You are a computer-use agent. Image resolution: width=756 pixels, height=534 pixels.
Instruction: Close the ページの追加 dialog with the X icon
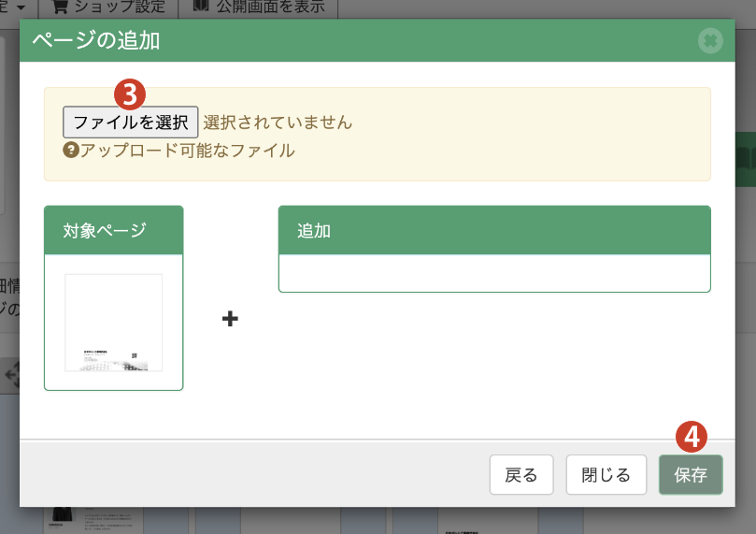[710, 40]
